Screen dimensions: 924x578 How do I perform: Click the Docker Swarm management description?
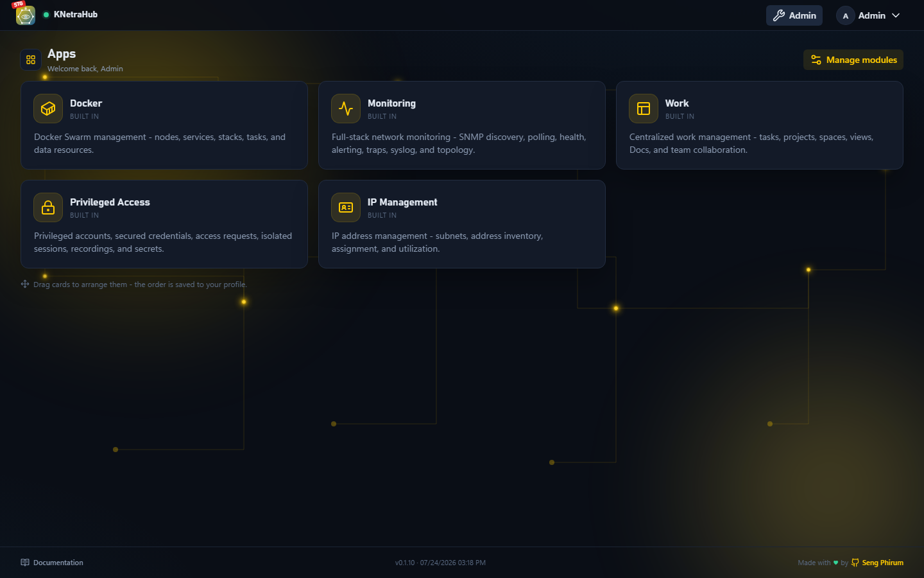160,143
